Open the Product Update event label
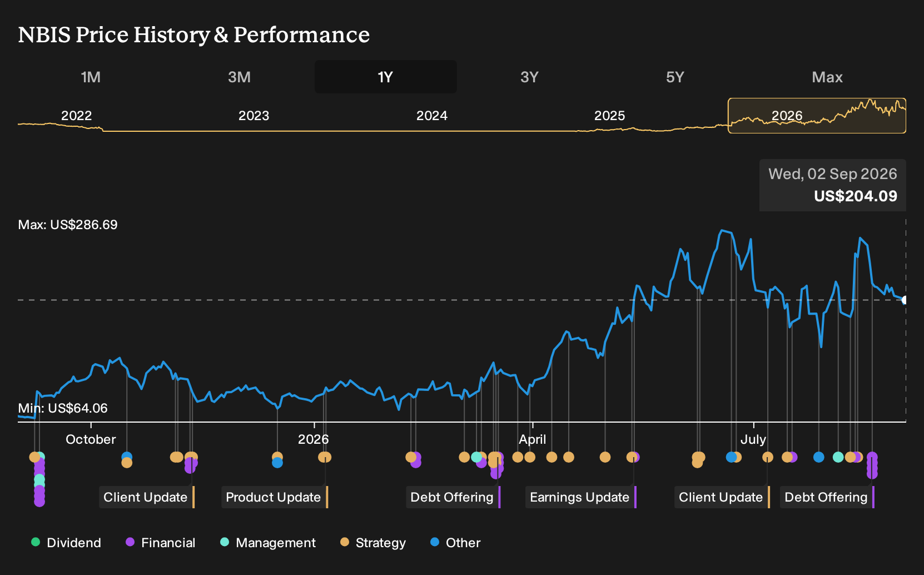 click(x=275, y=497)
